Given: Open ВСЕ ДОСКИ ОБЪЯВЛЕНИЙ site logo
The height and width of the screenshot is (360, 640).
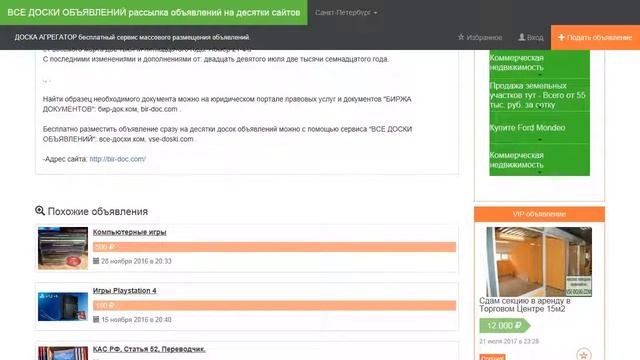Looking at the screenshot, I should 153,13.
